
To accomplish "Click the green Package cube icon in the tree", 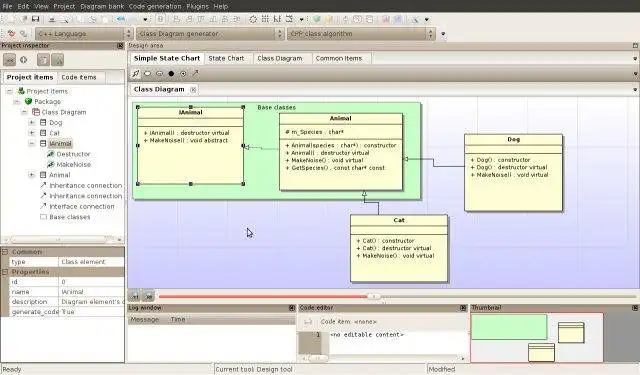I will [28, 101].
